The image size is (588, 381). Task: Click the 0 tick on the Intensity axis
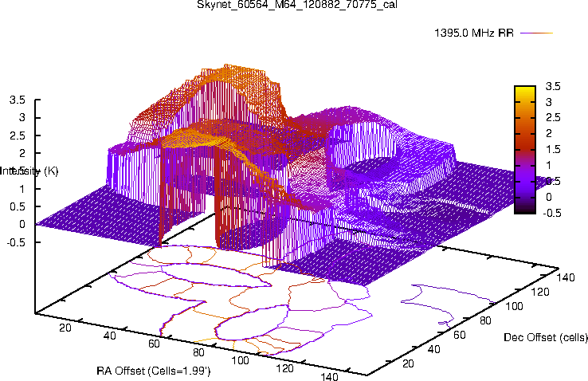coord(22,224)
